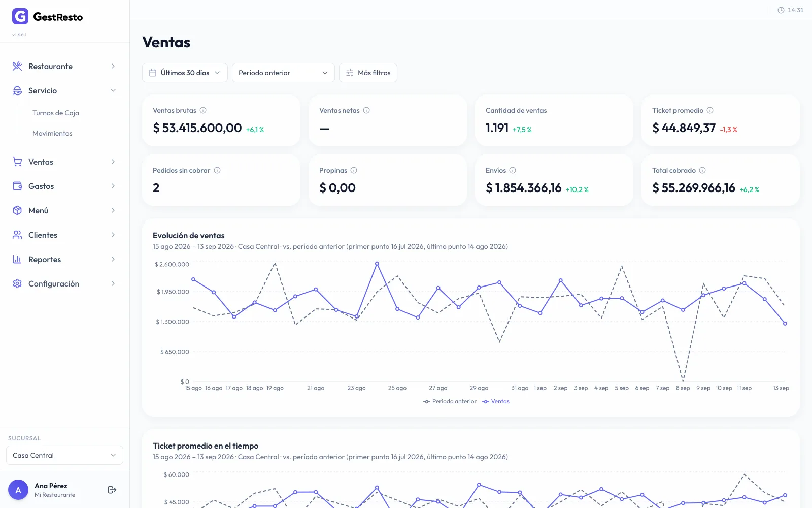Click the info icon beside Total cobrado
Viewport: 812px width, 508px height.
(x=702, y=170)
